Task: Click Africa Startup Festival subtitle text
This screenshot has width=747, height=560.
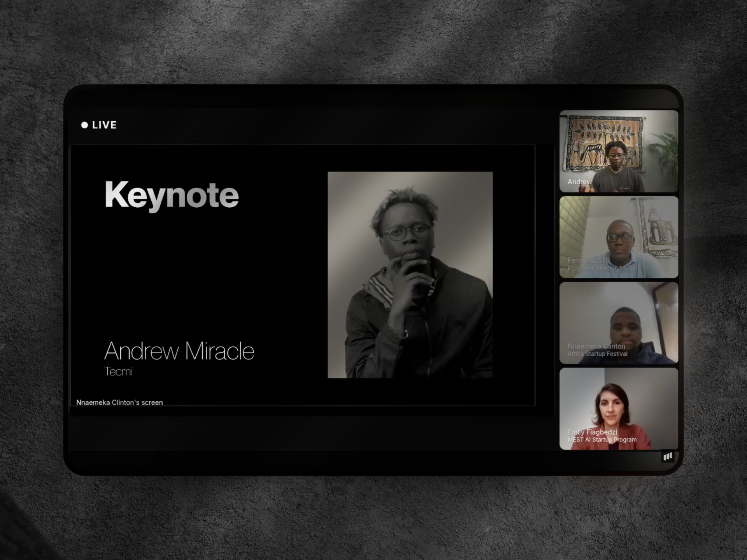Action: pyautogui.click(x=597, y=354)
